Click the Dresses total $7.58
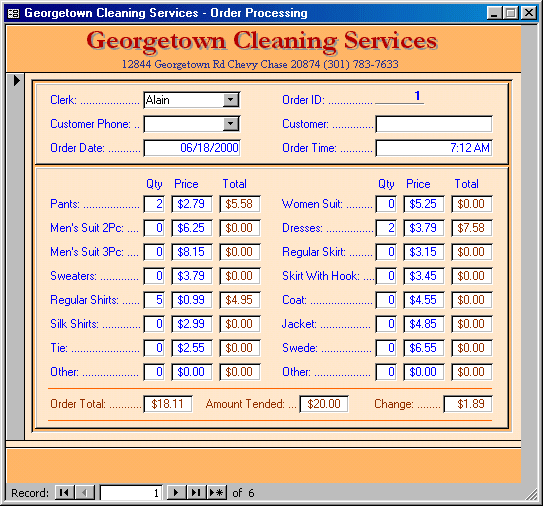This screenshot has height=506, width=543. coord(472,228)
